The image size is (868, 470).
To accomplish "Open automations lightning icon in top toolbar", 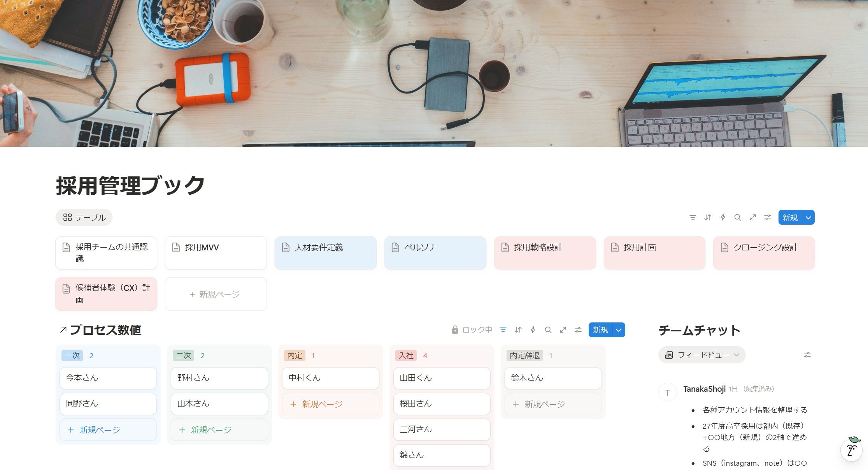I will [x=722, y=217].
